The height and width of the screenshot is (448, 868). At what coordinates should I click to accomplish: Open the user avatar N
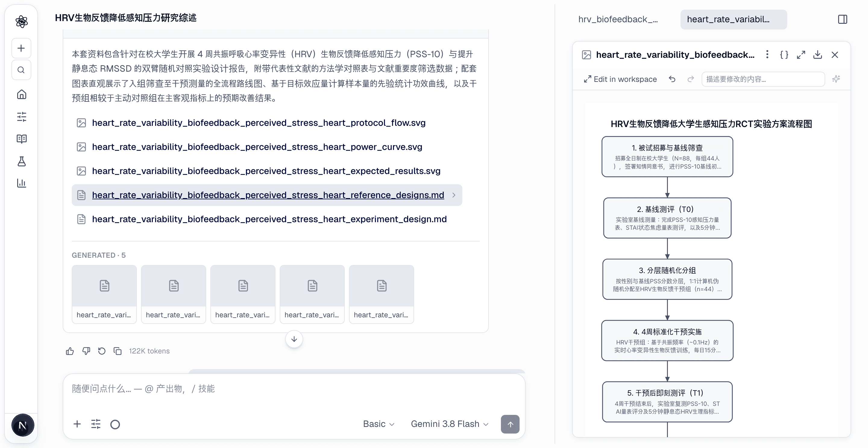pyautogui.click(x=23, y=425)
